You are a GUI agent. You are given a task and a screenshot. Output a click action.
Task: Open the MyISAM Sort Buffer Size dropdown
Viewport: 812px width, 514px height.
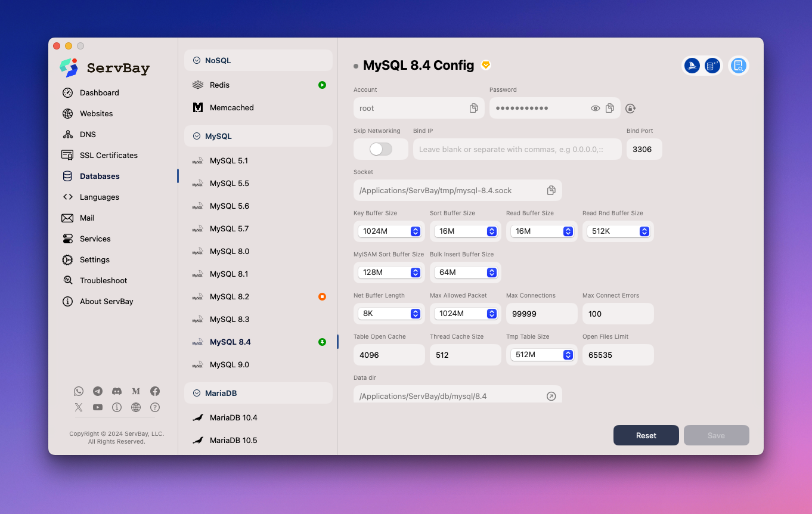389,273
